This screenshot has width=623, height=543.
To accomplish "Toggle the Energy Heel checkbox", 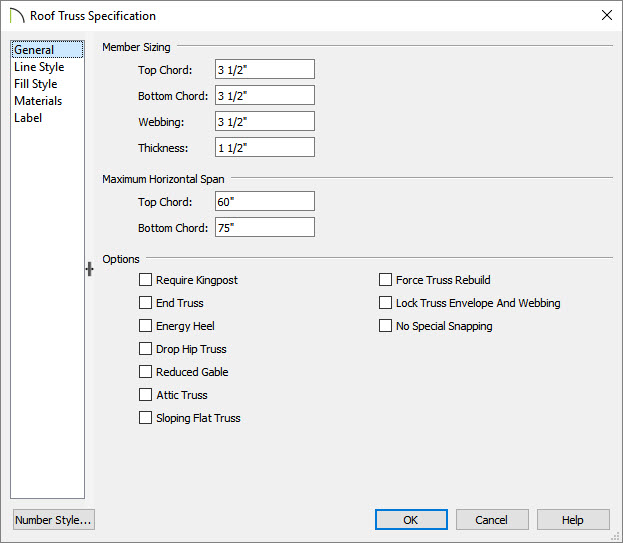I will [x=145, y=326].
